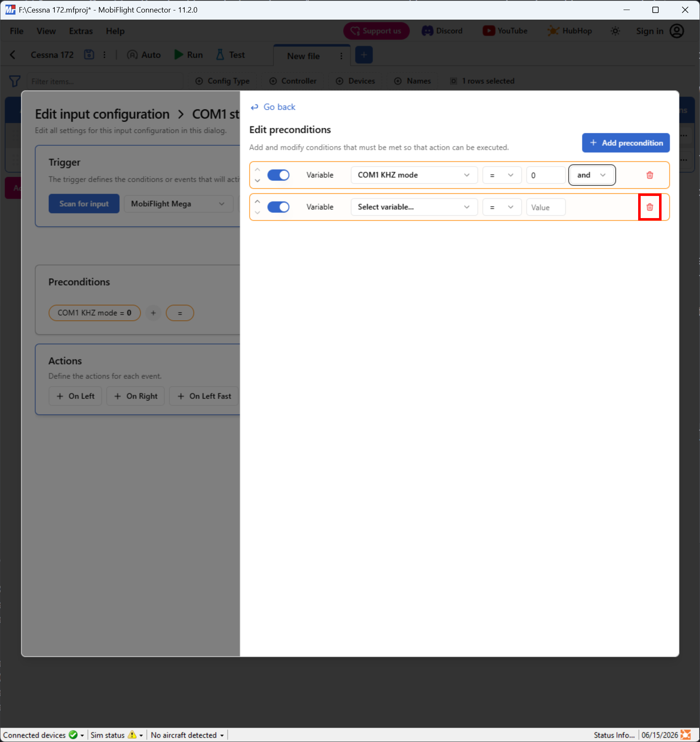Screen dimensions: 700x742
Task: Click the empty Value input field
Action: [546, 207]
